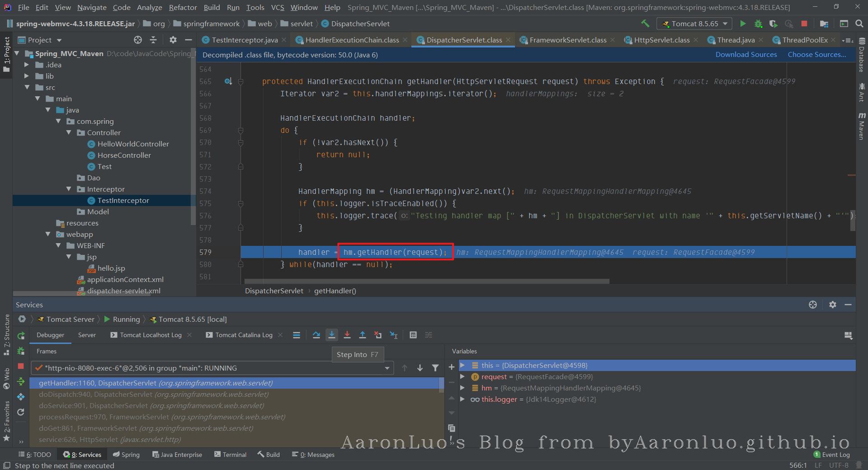Click the filter frames funnel icon

(x=435, y=368)
